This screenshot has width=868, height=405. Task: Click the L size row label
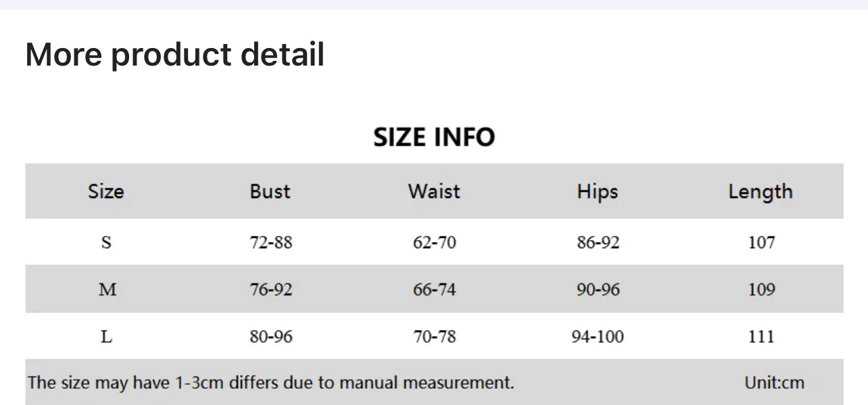[106, 336]
